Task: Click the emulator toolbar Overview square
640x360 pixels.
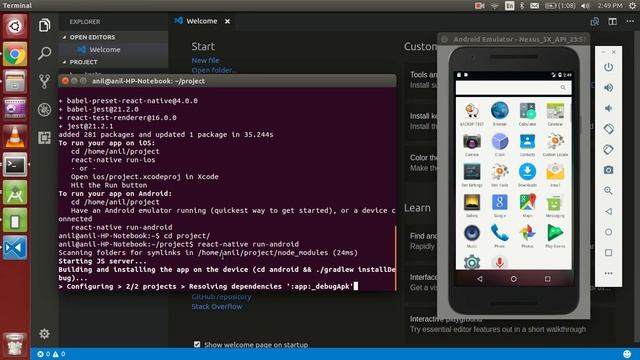Action: [x=608, y=253]
